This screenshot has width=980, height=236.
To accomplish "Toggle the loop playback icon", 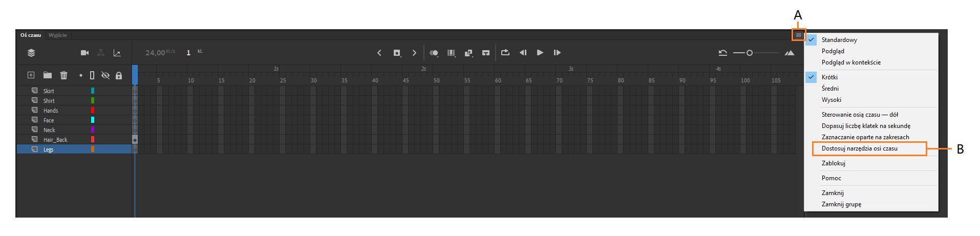I will coord(505,52).
